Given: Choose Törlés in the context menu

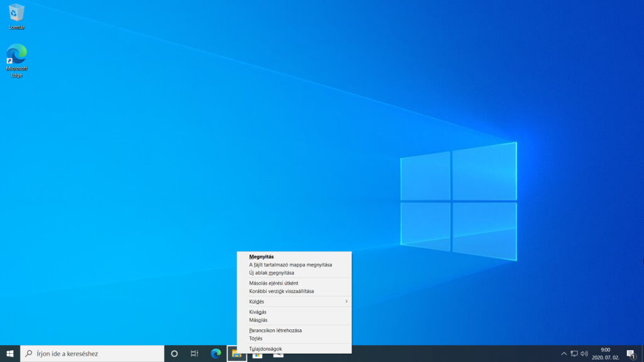Looking at the screenshot, I should [x=294, y=339].
